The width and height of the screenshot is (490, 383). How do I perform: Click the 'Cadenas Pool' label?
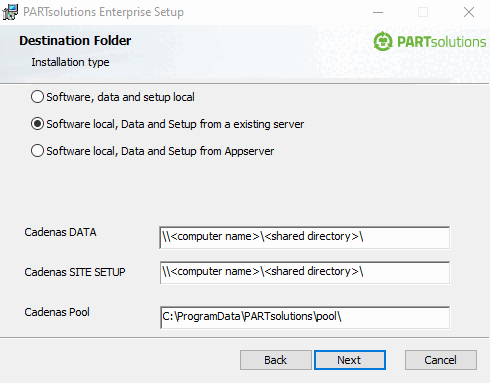pyautogui.click(x=57, y=312)
